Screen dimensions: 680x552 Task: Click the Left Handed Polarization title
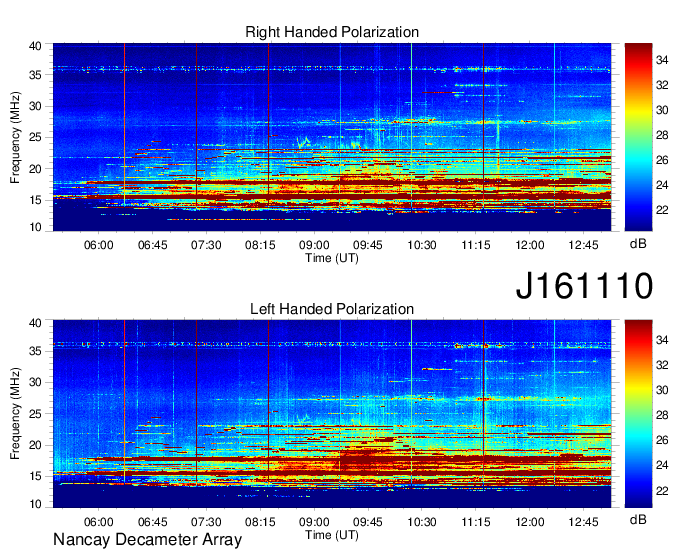tap(332, 309)
